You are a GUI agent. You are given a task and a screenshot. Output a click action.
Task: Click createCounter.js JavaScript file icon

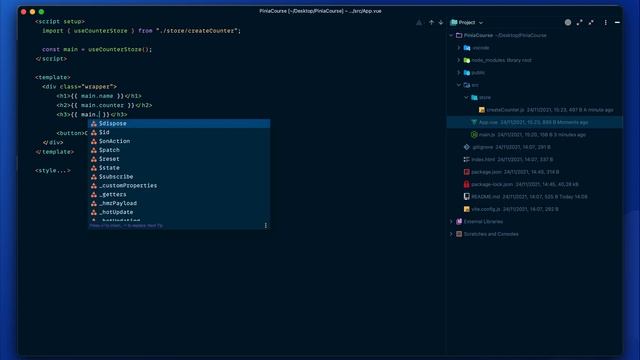[x=482, y=110]
